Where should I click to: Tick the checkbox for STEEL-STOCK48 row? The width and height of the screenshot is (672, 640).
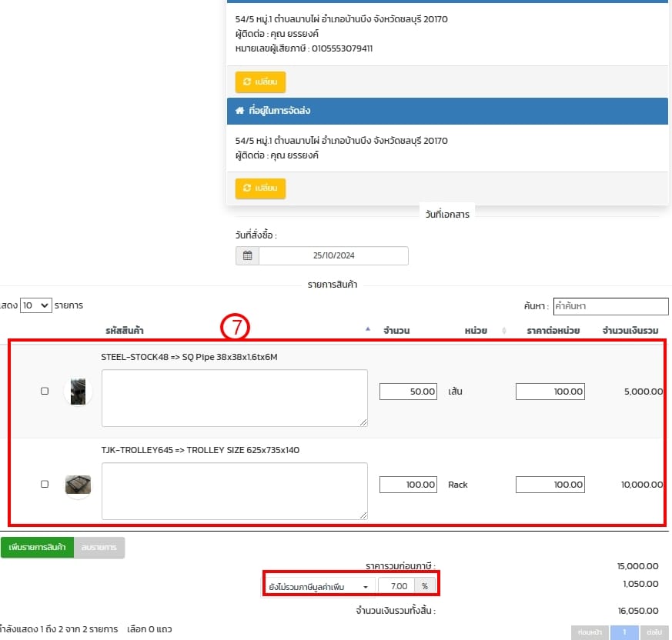pyautogui.click(x=45, y=392)
